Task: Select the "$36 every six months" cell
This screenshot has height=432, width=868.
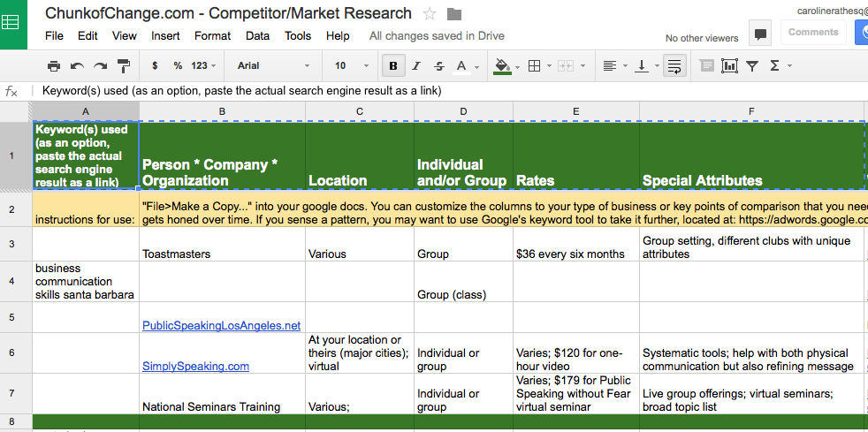Action: click(576, 244)
